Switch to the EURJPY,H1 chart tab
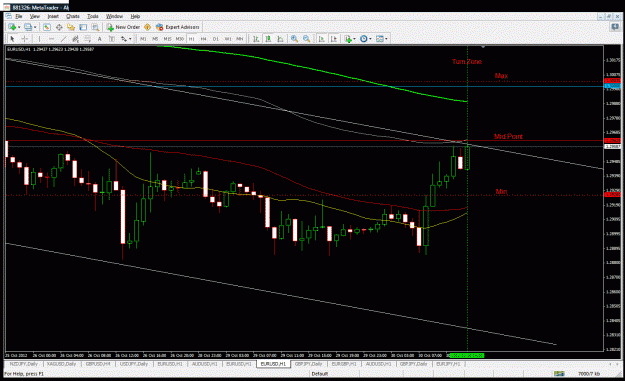 pyautogui.click(x=448, y=364)
